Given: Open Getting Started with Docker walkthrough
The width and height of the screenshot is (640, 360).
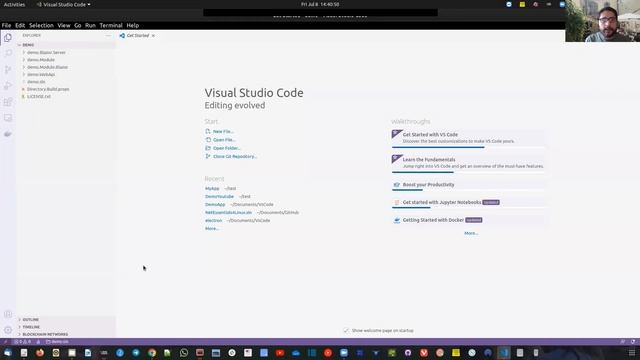Looking at the screenshot, I should tap(468, 220).
